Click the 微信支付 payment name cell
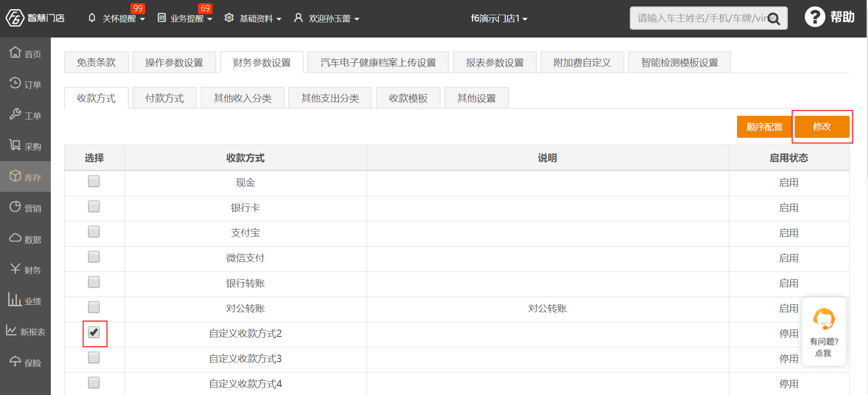This screenshot has width=868, height=395. [x=246, y=258]
